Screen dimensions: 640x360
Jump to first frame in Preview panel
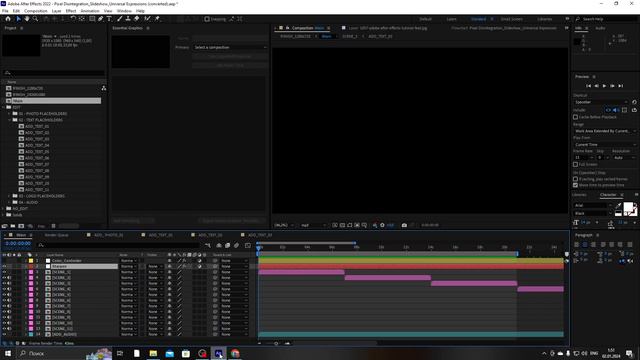tap(588, 86)
